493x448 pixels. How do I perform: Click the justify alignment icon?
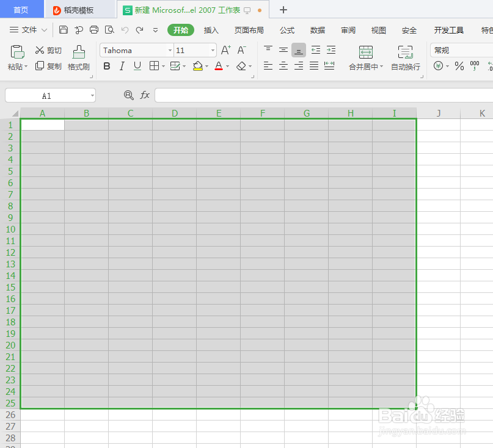coord(314,66)
